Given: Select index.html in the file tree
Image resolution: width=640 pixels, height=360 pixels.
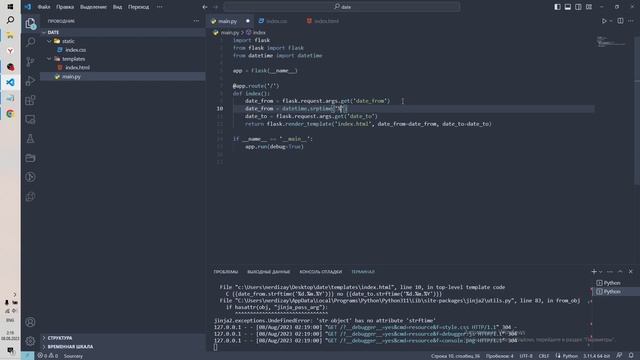Looking at the screenshot, I should (122, 68).
